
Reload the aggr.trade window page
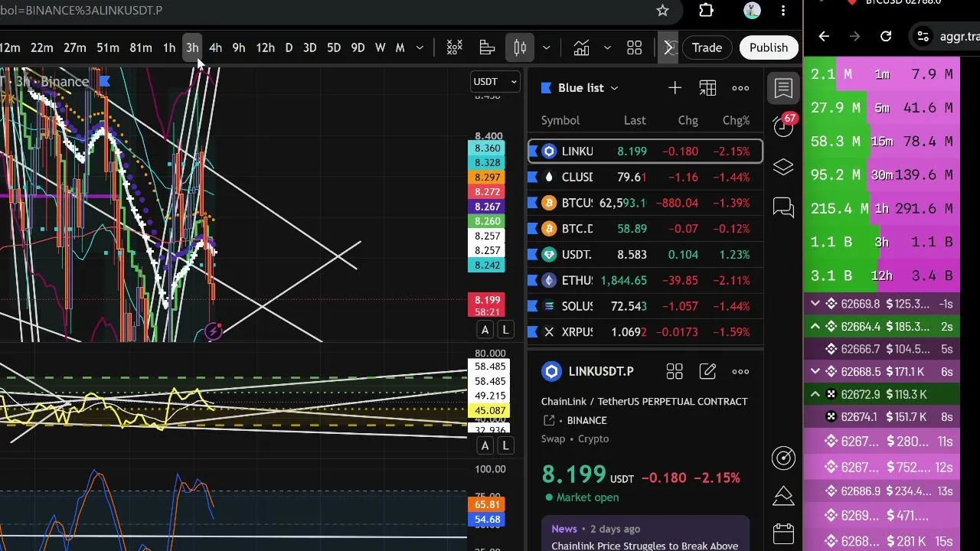coord(886,36)
